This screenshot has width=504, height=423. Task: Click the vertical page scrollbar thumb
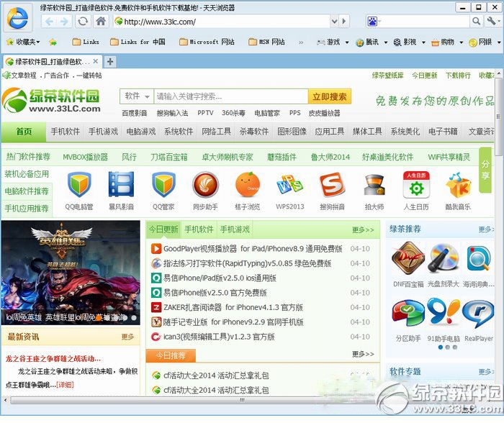coord(498,117)
